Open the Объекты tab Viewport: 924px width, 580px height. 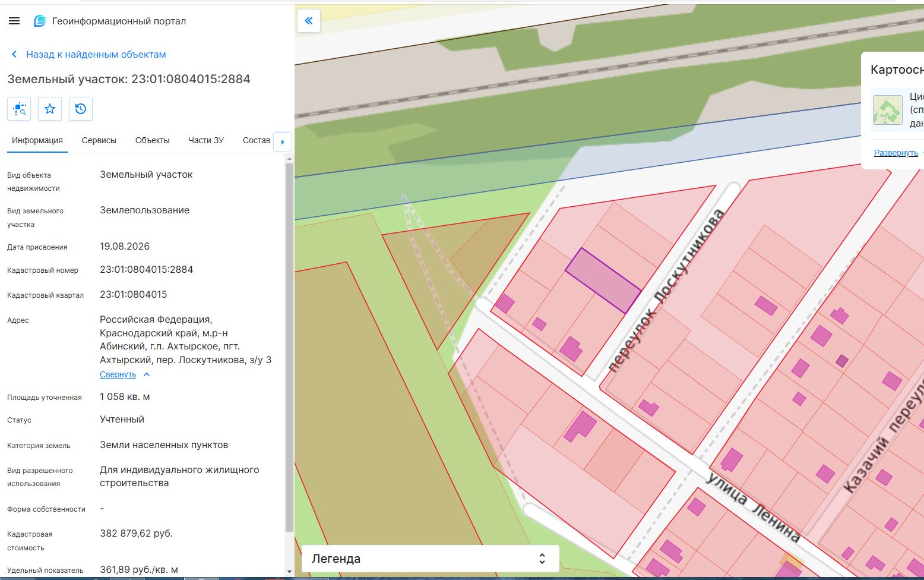click(x=152, y=140)
